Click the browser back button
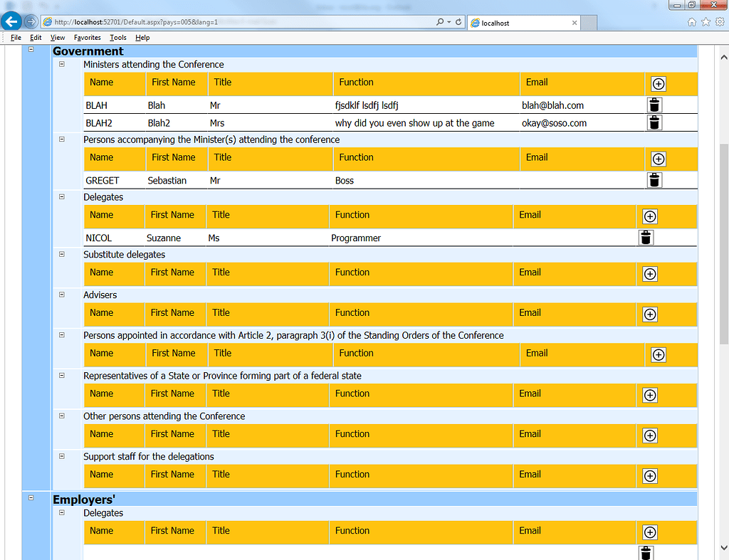 click(x=10, y=21)
